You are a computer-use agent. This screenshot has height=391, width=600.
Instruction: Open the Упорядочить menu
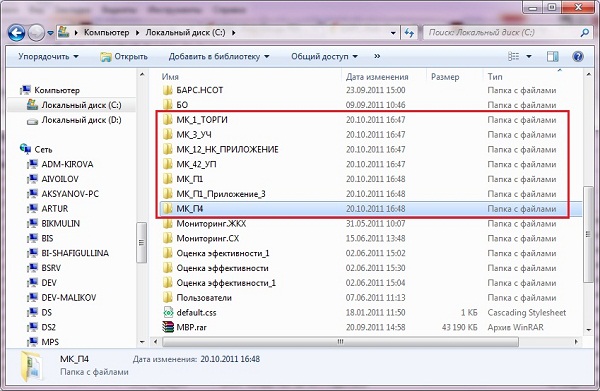48,57
